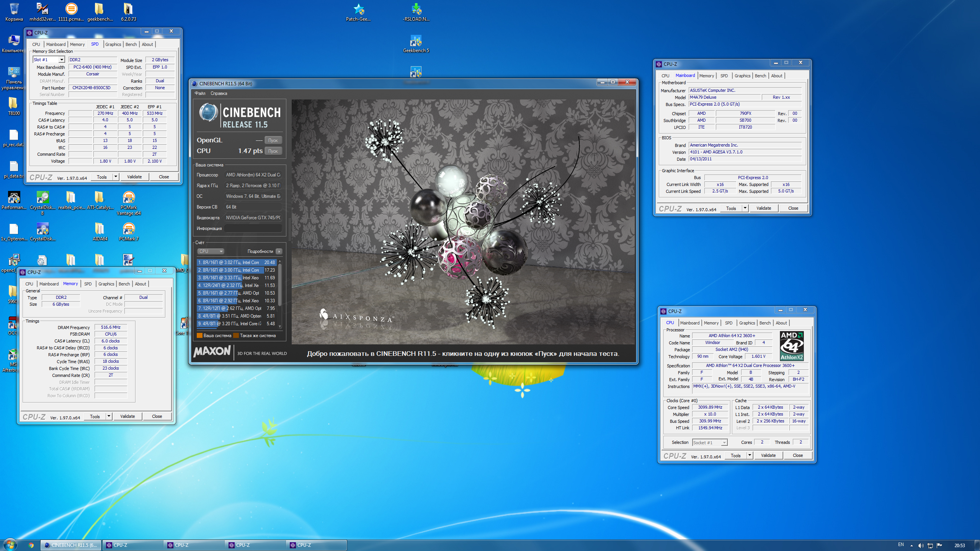Launch Geekbench 5 from the desktop
This screenshot has width=980, height=551.
tap(416, 43)
